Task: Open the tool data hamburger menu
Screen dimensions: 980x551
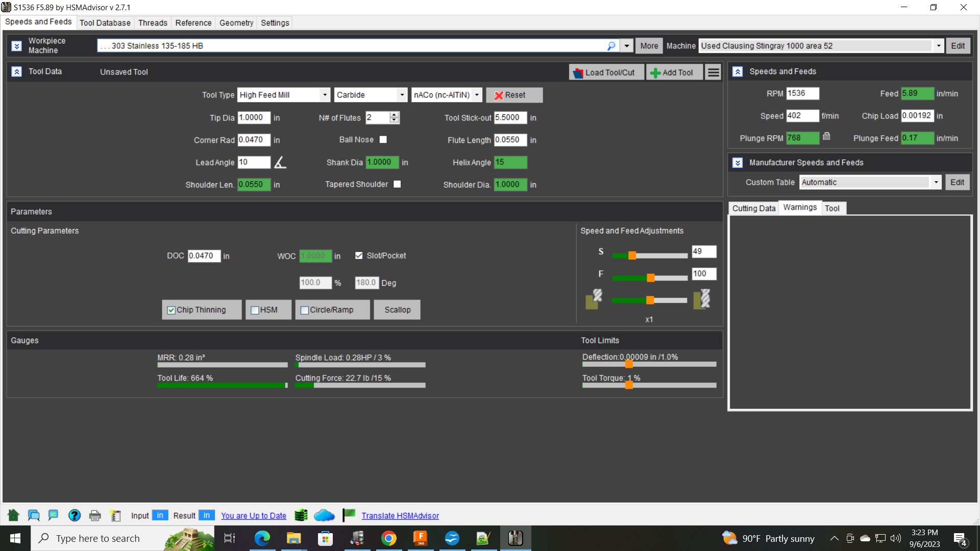Action: pyautogui.click(x=714, y=72)
